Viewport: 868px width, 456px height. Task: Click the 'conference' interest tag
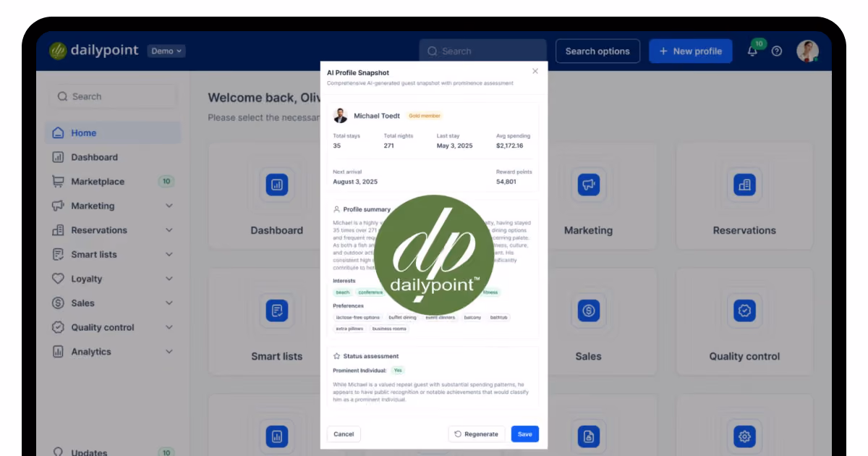370,292
